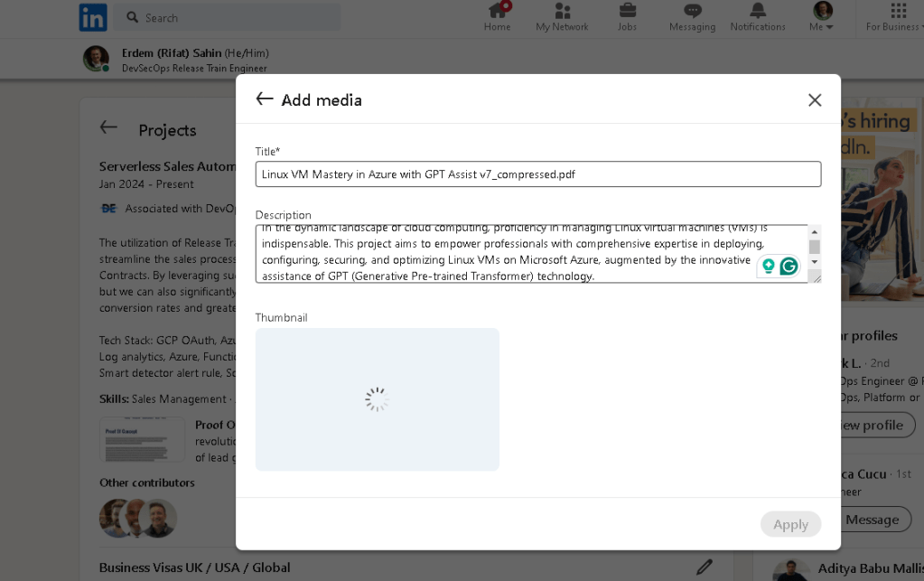Open Erdem Sahin's profile photo in header

96,59
